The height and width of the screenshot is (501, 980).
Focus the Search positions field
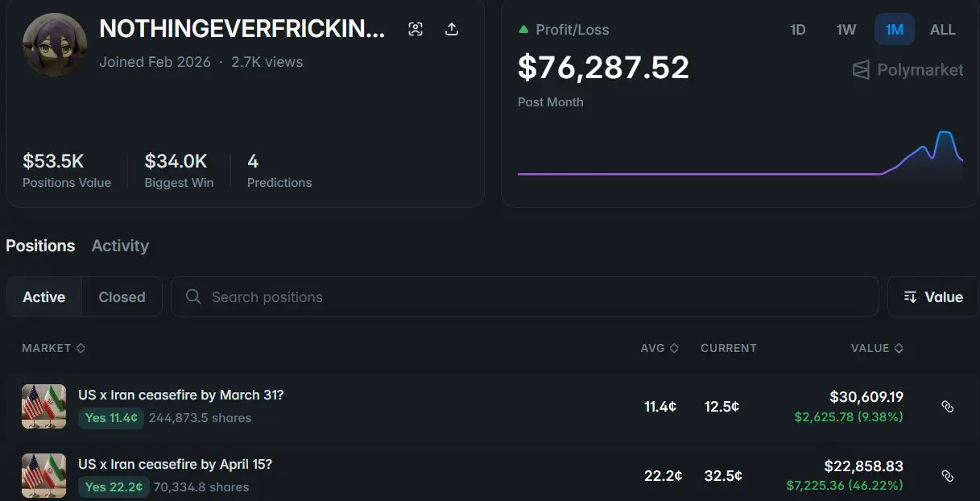(x=525, y=297)
